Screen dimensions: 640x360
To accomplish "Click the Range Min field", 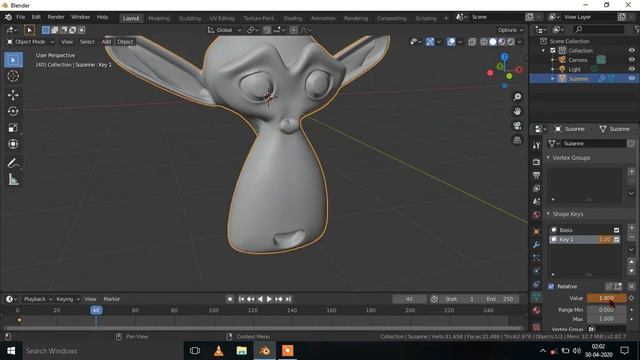I will tap(606, 310).
